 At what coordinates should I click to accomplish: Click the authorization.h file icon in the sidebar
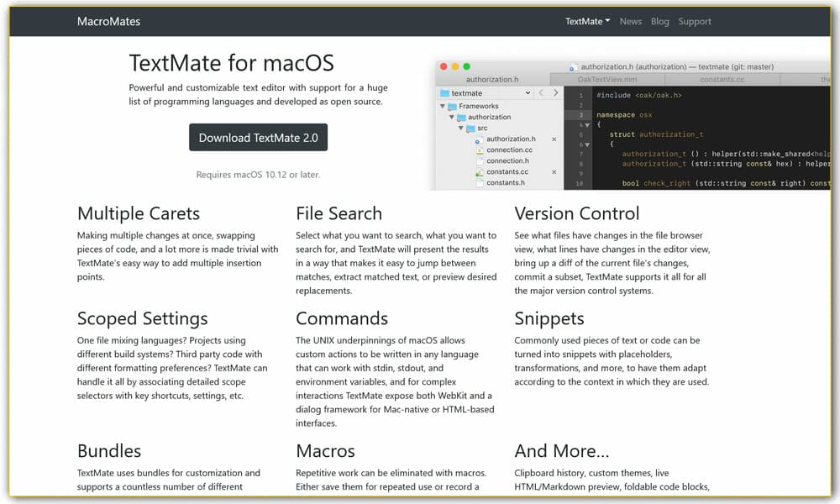tap(477, 139)
